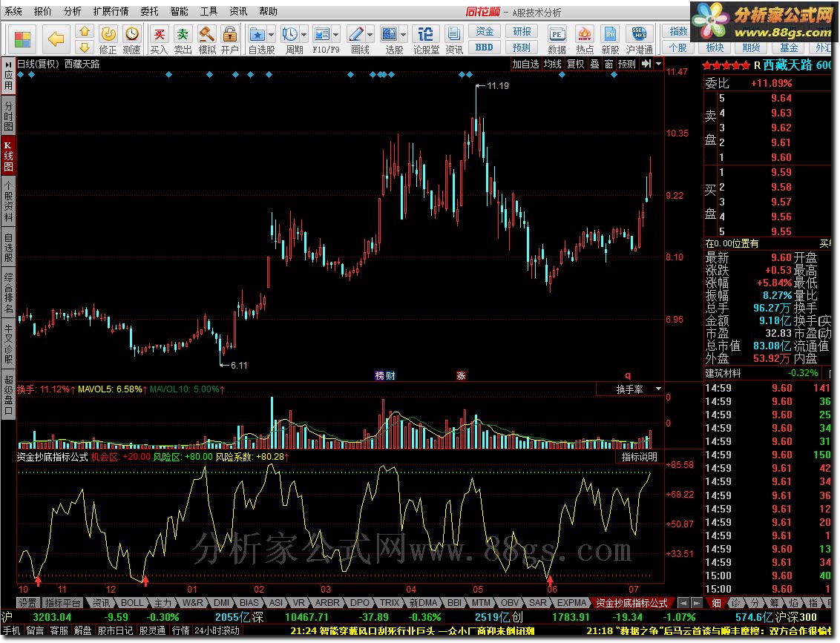Select the BOLL indicator tab
The width and height of the screenshot is (840, 643).
[x=131, y=602]
